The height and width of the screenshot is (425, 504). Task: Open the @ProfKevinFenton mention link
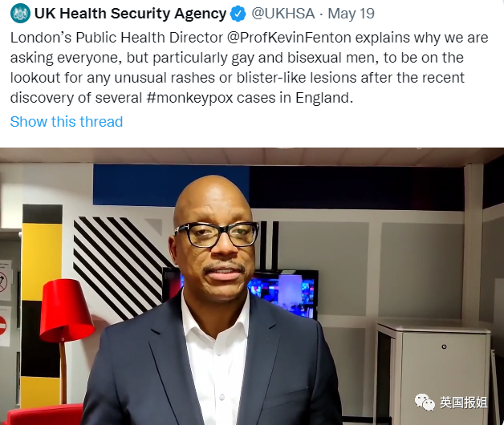[289, 38]
